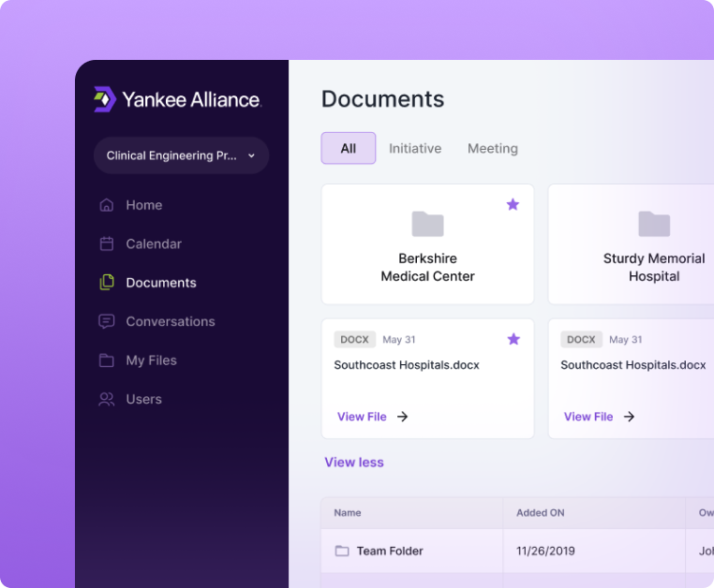Click the Team Folder row's folder icon
This screenshot has height=588, width=714.
(342, 551)
